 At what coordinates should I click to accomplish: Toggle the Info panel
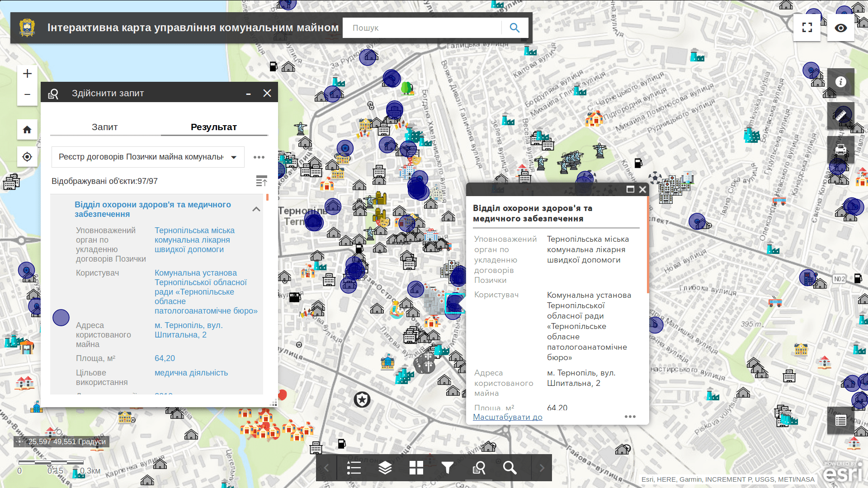coord(840,82)
